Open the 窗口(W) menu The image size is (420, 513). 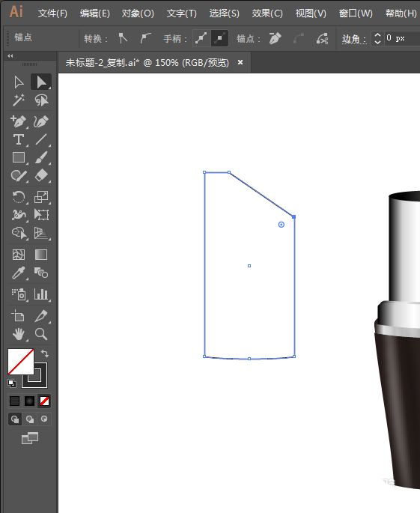[x=356, y=13]
